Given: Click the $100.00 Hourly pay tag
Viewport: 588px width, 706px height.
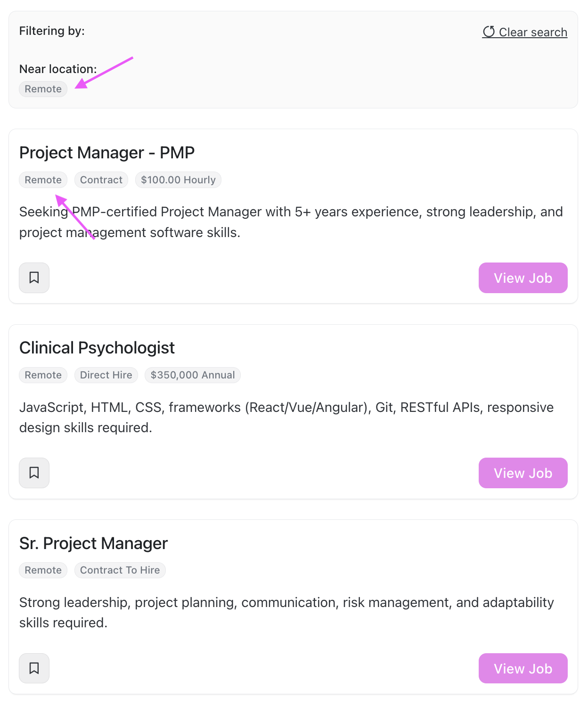Looking at the screenshot, I should [x=178, y=180].
